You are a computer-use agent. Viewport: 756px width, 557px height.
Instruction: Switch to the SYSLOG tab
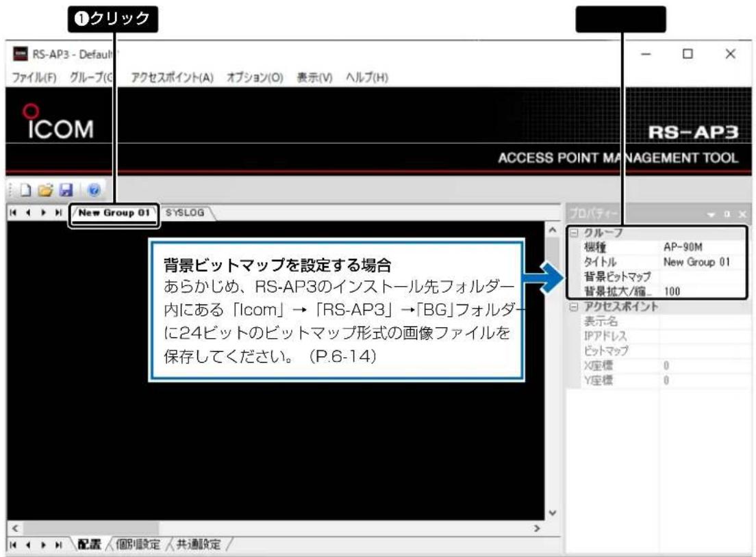[x=185, y=213]
